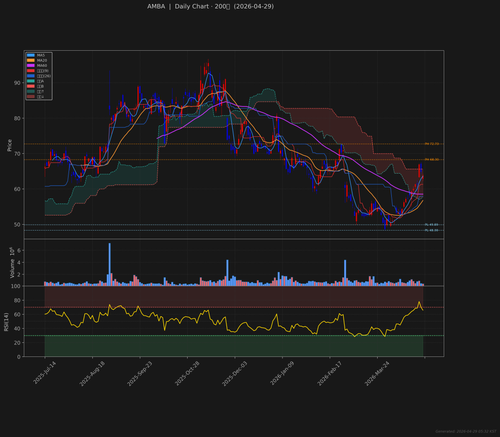The height and width of the screenshot is (437, 500).
Task: Select the MA20 legend label
Action: pyautogui.click(x=42, y=60)
